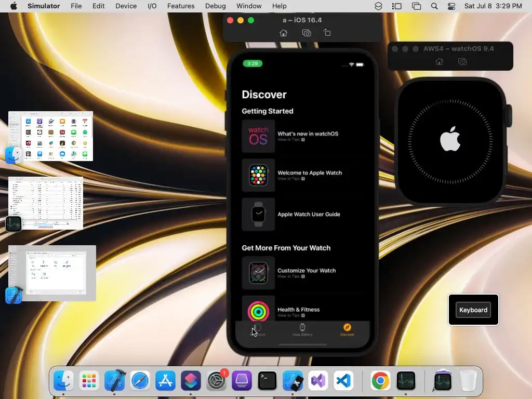Viewport: 532px width, 399px height.
Task: Open Apple Configurator from the Dock
Action: 242,380
